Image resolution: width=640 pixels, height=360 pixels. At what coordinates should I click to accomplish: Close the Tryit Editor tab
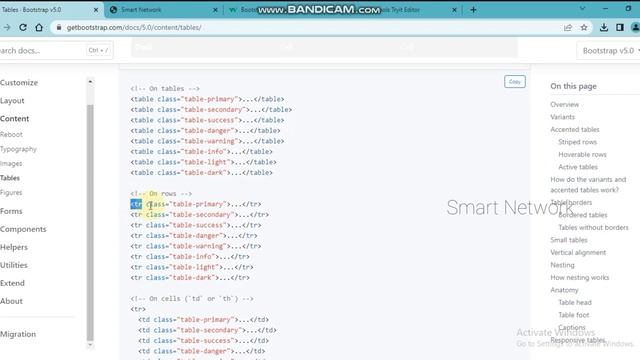[454, 9]
